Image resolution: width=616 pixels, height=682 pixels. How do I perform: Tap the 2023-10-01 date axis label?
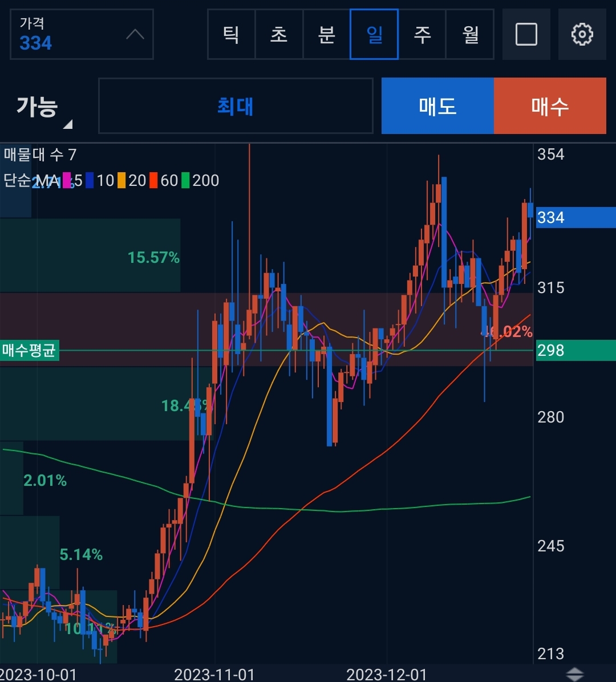pos(38,674)
